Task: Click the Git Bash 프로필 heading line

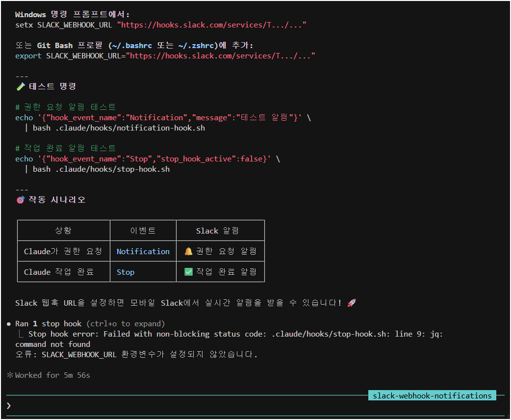Action: [134, 45]
